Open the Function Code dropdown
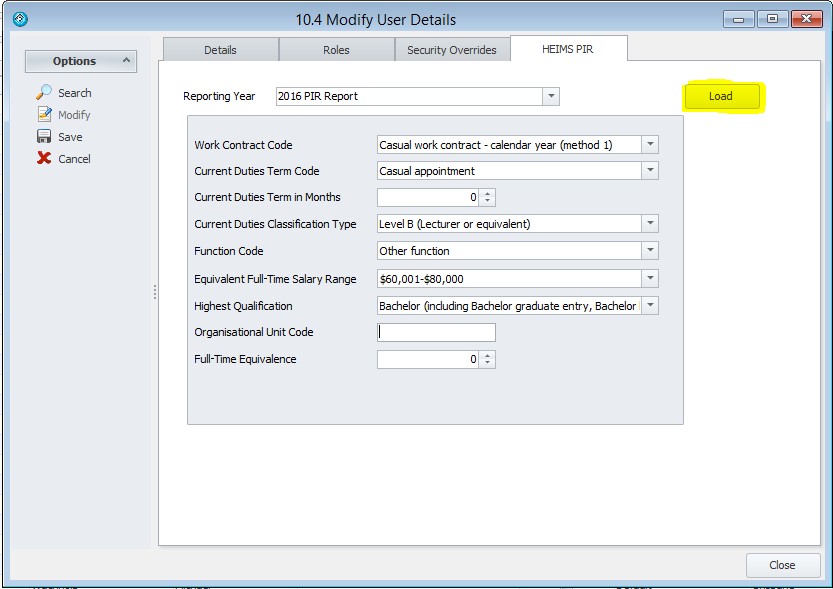 [x=650, y=251]
